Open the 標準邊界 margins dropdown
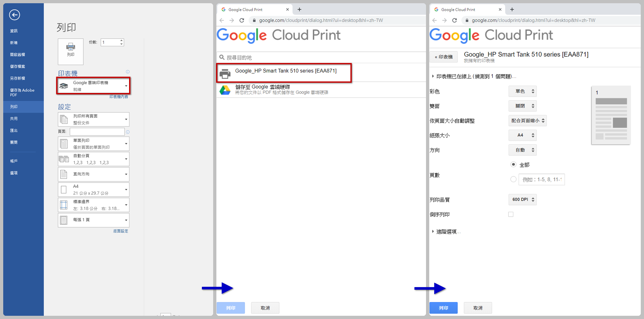Viewport: 644px width, 319px height. pos(93,205)
